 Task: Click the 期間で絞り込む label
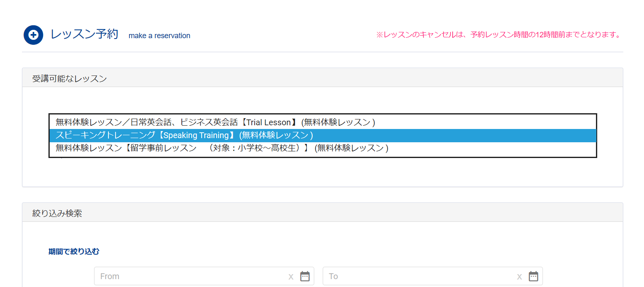pos(74,251)
